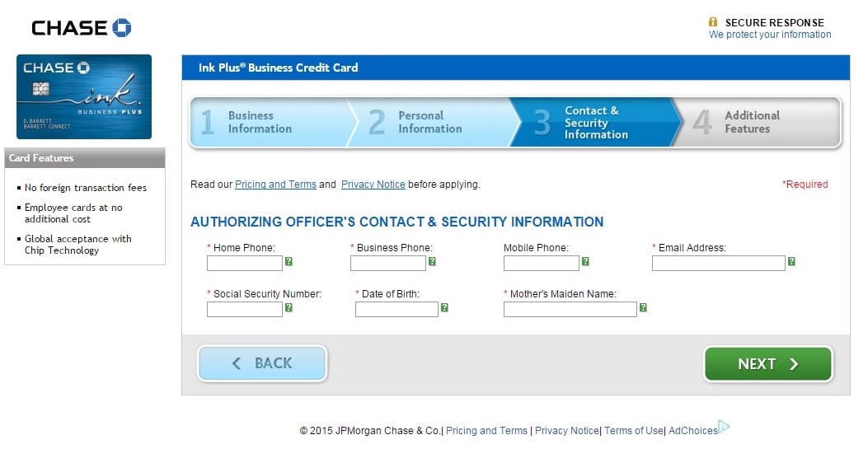Click the Ink Business Plus card image
The image size is (868, 463).
(x=84, y=97)
